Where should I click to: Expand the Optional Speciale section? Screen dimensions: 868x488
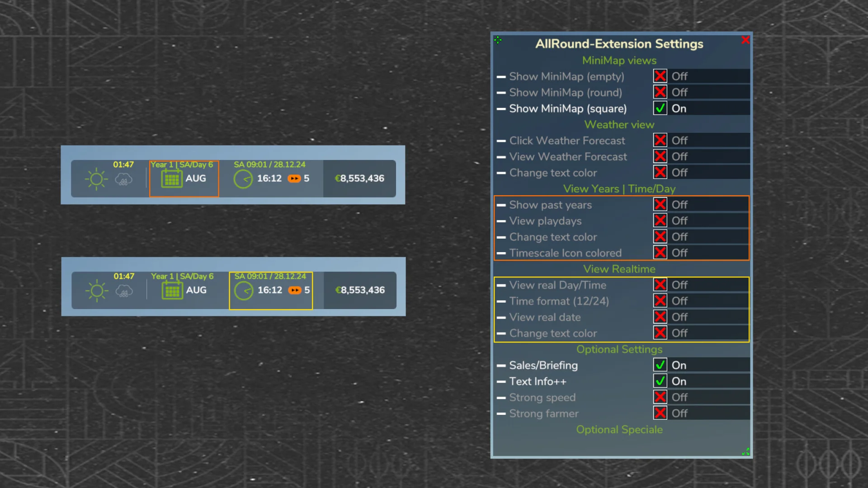(619, 430)
